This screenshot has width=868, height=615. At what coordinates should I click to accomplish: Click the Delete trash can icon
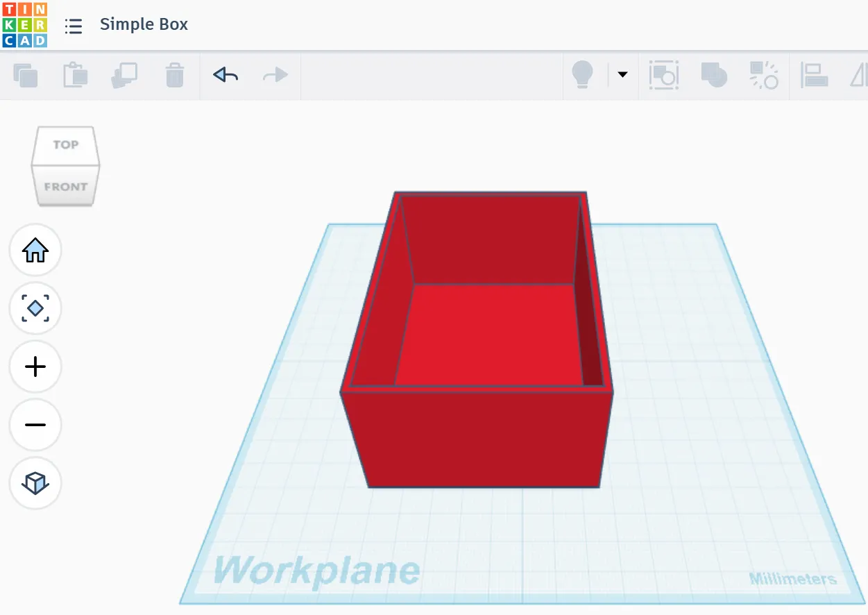[x=174, y=75]
